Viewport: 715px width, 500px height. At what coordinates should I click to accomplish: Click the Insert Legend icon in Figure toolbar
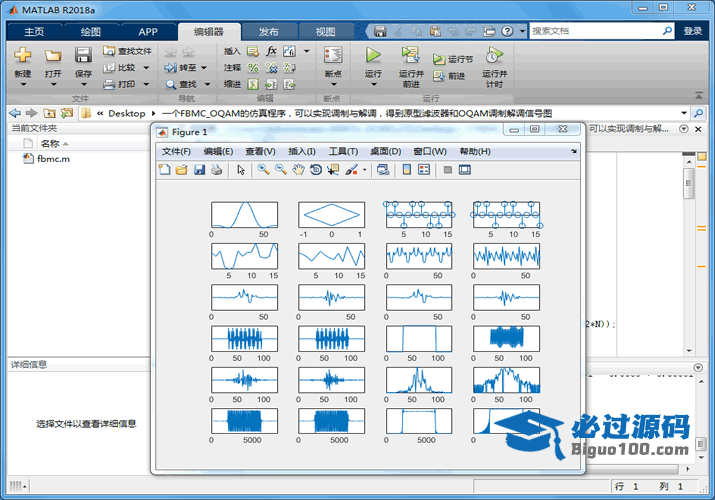(424, 170)
